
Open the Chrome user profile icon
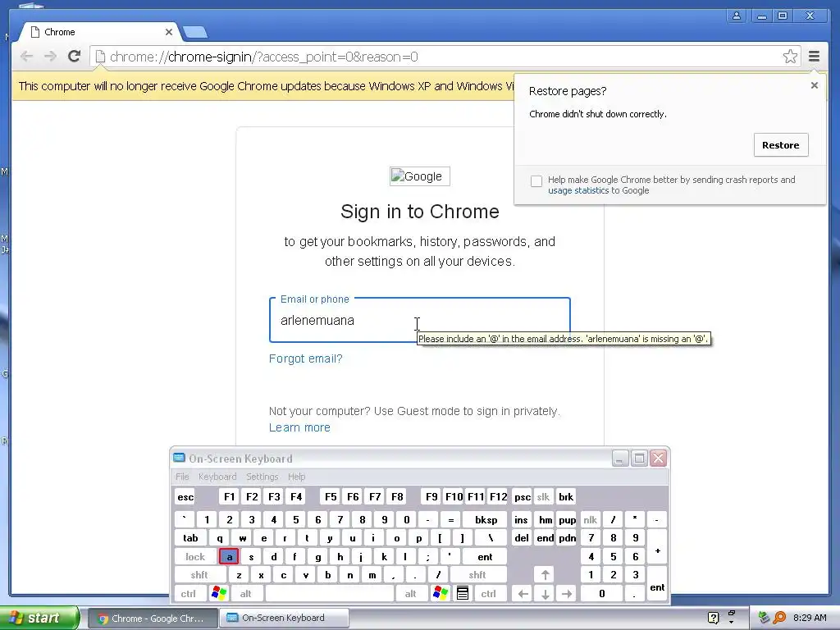pyautogui.click(x=737, y=16)
